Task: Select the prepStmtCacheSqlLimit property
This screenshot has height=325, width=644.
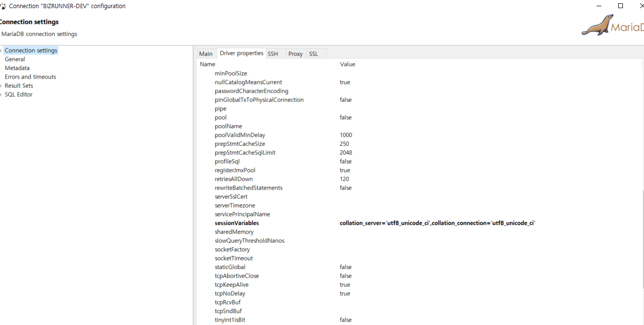Action: coord(245,153)
